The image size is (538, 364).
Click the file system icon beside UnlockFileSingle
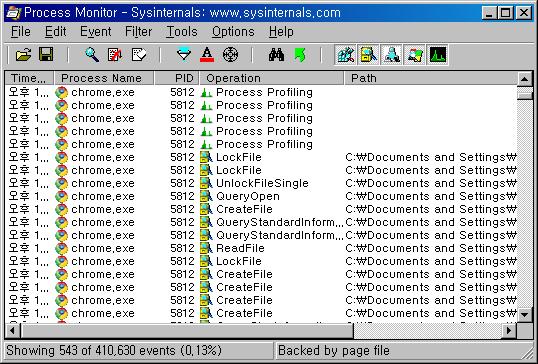tap(206, 183)
